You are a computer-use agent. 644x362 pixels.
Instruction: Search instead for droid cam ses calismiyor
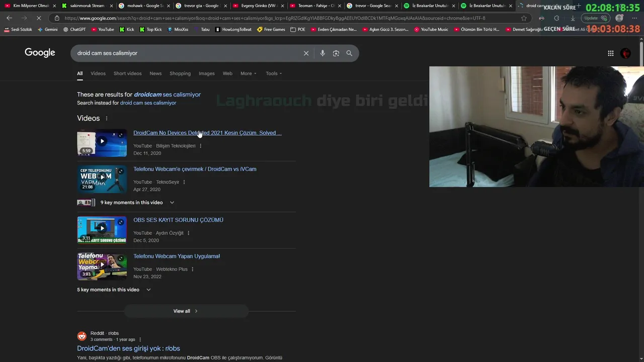pos(148,103)
